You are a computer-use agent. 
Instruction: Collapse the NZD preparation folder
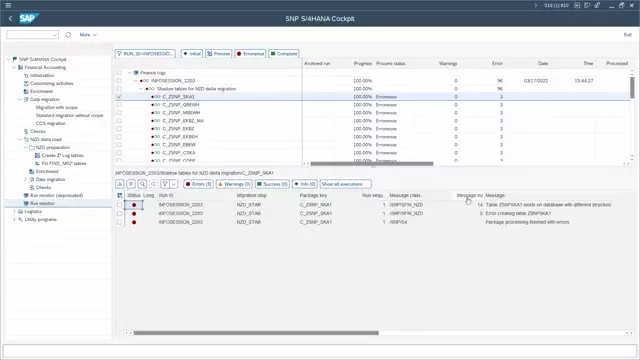coord(25,147)
